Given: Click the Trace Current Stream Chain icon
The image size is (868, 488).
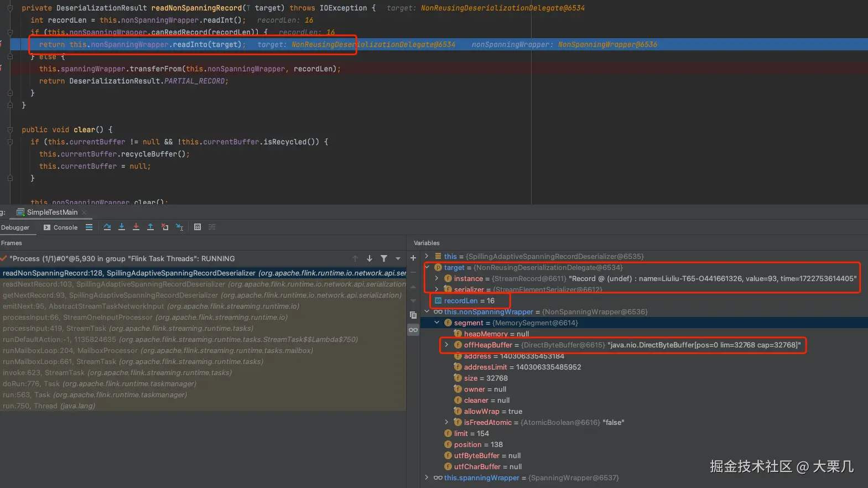Looking at the screenshot, I should 212,227.
